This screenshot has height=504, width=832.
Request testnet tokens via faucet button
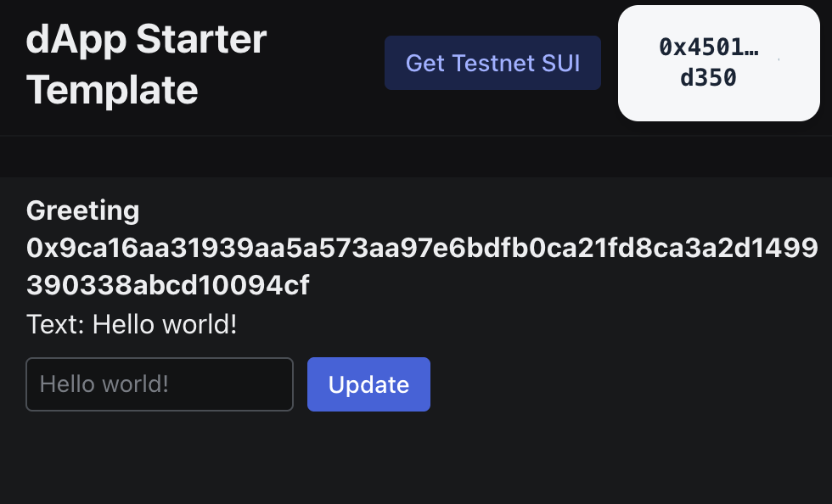tap(492, 63)
